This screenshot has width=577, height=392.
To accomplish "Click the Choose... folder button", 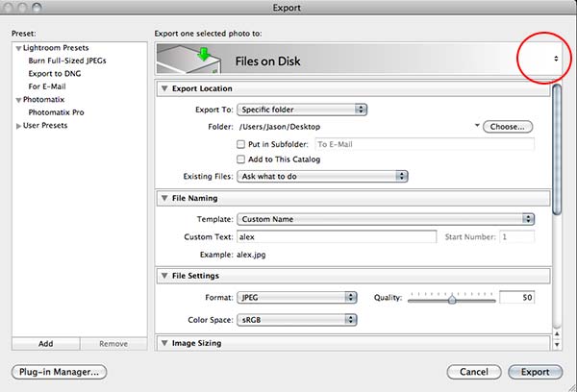I will tap(508, 127).
